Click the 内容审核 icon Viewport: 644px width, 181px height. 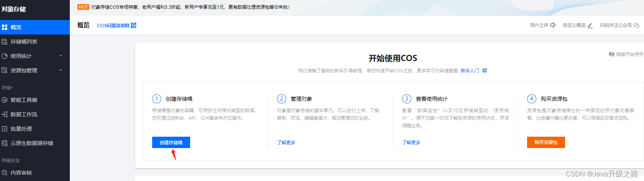(5, 173)
